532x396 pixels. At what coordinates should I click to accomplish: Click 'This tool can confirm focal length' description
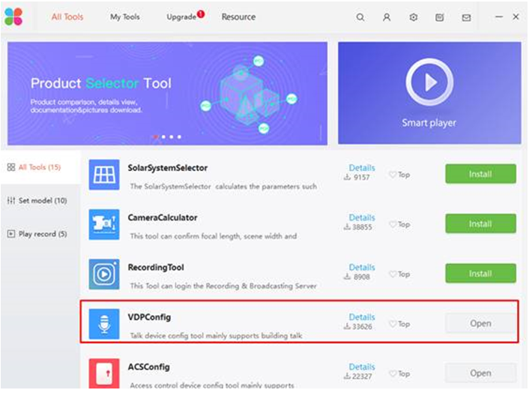pos(214,236)
